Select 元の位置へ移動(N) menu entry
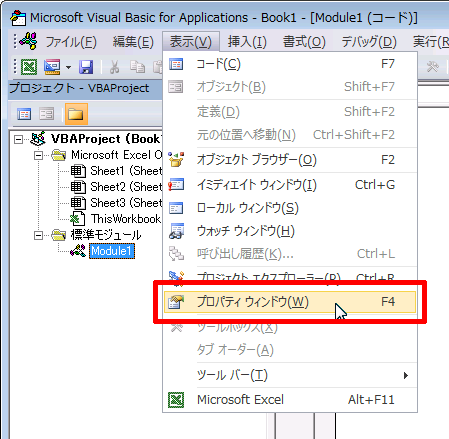Image resolution: width=449 pixels, height=439 pixels. click(290, 135)
